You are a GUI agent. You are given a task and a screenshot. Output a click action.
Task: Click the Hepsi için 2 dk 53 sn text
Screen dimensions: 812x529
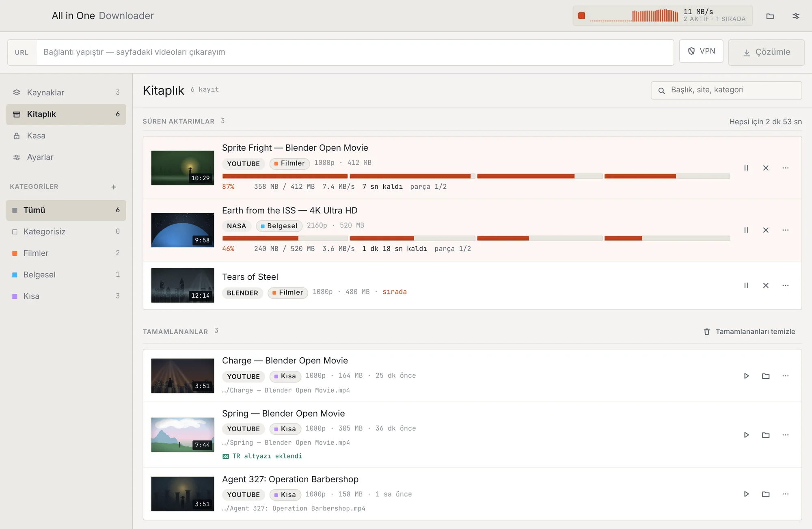click(765, 122)
